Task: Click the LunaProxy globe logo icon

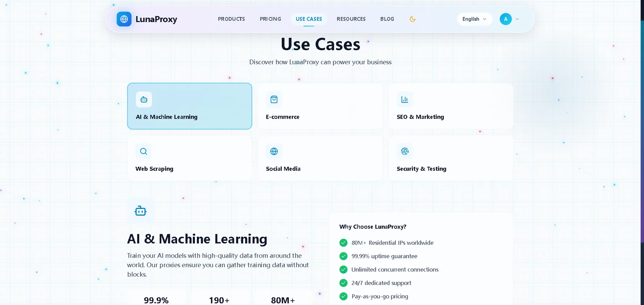Action: (124, 19)
